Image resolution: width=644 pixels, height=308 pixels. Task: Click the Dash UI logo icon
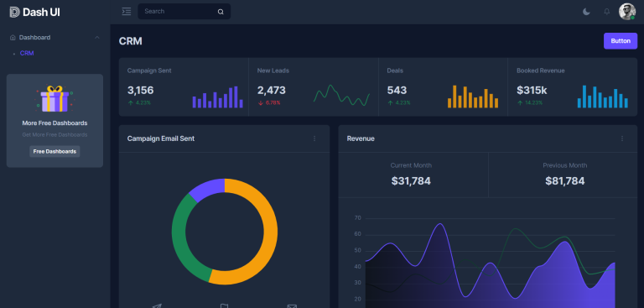(x=14, y=12)
